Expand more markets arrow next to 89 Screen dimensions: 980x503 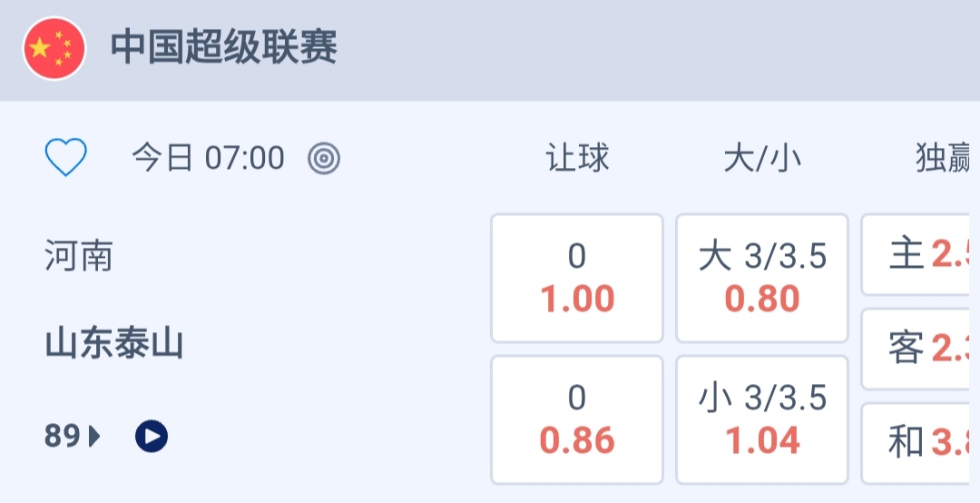95,437
